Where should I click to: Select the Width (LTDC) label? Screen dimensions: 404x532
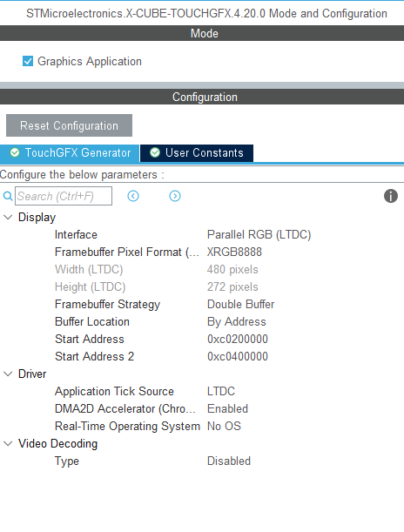point(89,269)
